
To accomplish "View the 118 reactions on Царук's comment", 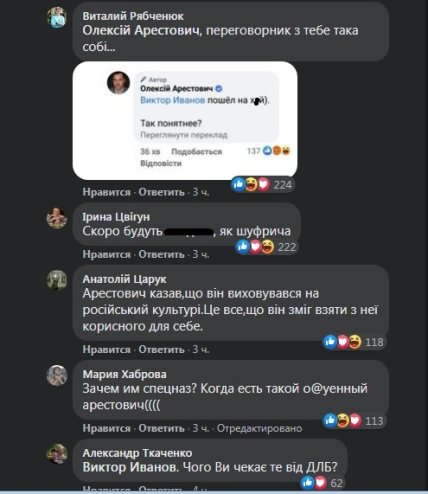I will pos(354,342).
